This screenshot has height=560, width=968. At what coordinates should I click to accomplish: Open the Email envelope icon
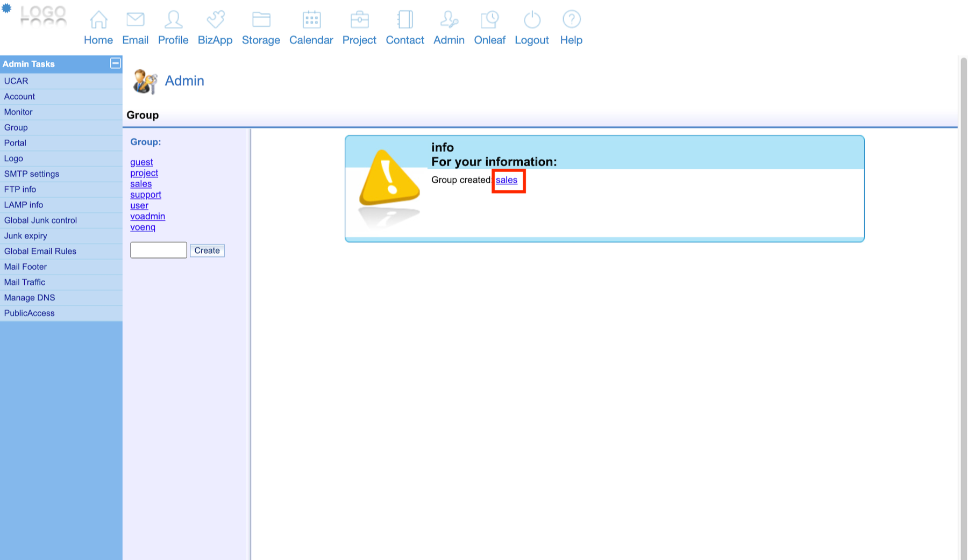(135, 20)
